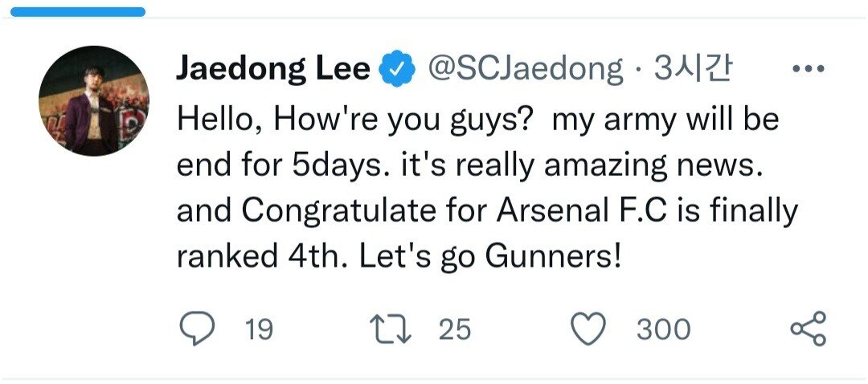
Task: Click the retweet count 25
Action: click(x=455, y=329)
